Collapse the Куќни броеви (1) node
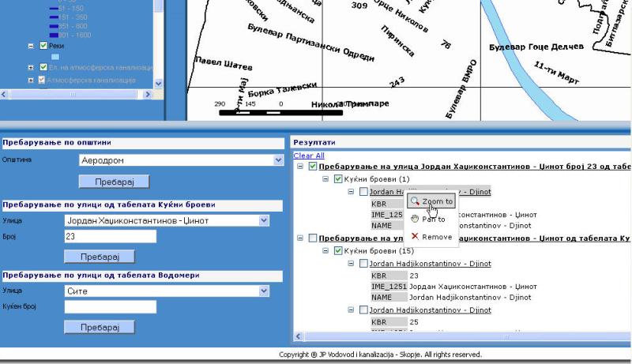The height and width of the screenshot is (364, 632). [x=325, y=178]
